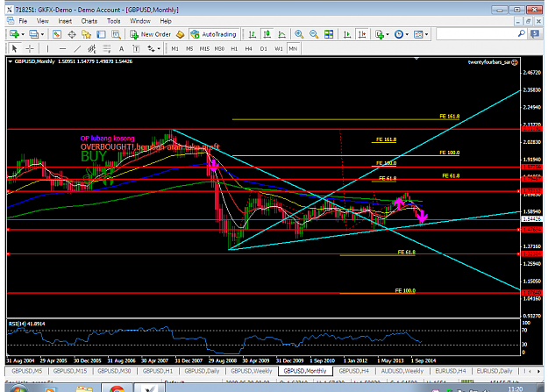The width and height of the screenshot is (548, 392).
Task: Expand the Arrows objects dropdown
Action: pyautogui.click(x=159, y=48)
